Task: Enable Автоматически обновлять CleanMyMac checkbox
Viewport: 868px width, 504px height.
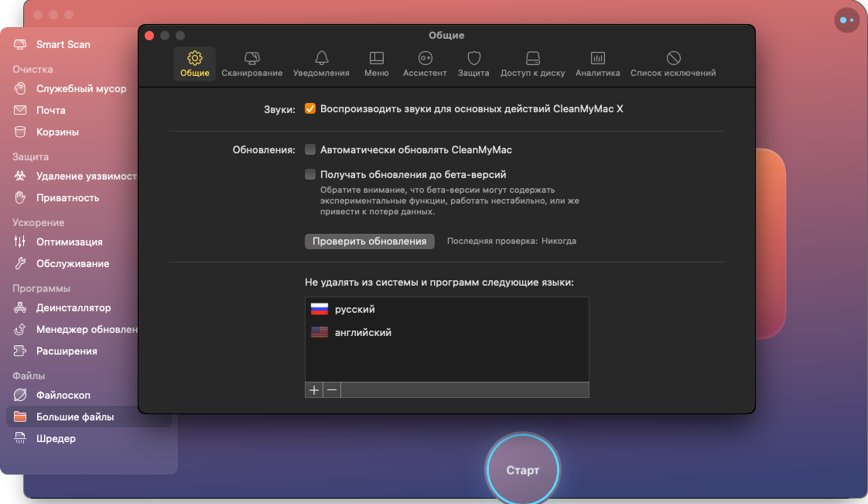Action: [310, 150]
